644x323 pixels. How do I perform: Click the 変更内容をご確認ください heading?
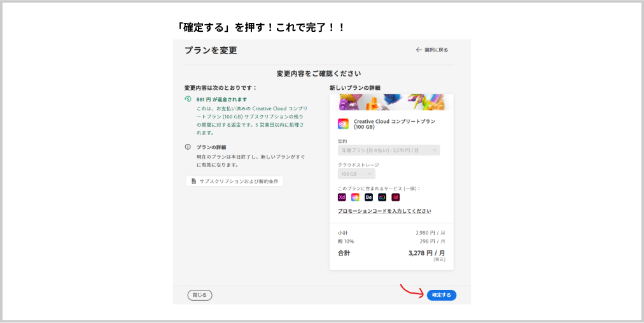coord(319,74)
